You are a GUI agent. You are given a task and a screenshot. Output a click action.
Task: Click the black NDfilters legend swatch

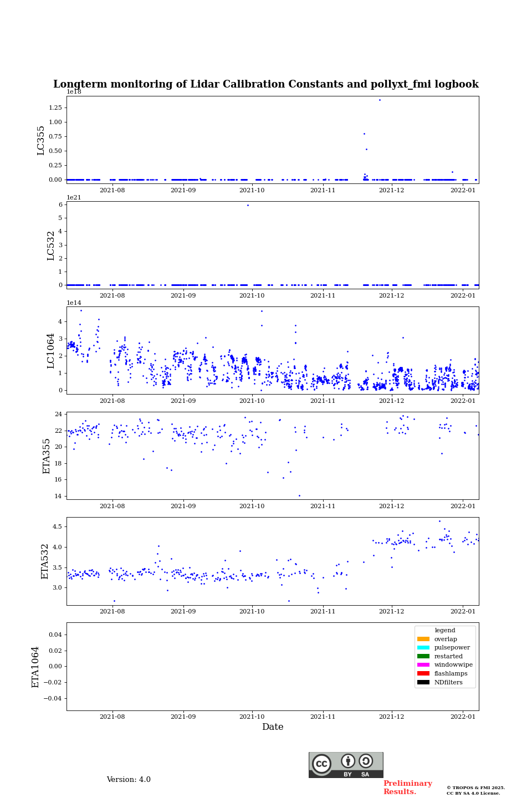coord(423,682)
